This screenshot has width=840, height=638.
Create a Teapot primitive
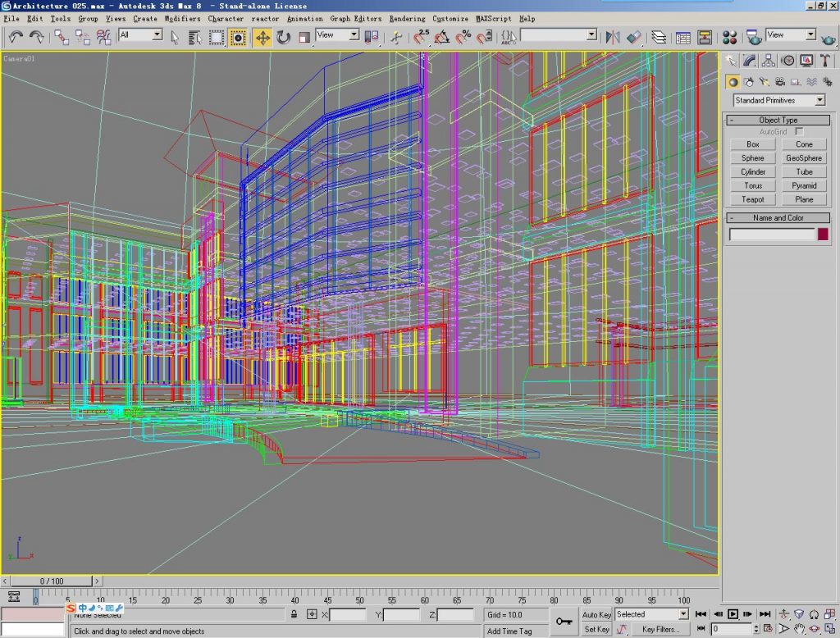[752, 199]
